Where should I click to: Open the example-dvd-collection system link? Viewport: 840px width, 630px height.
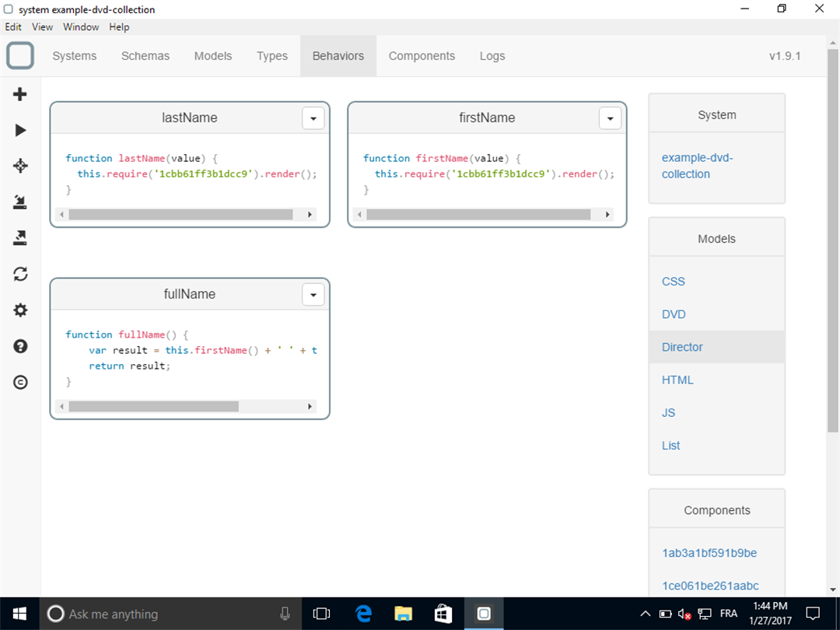tap(697, 166)
